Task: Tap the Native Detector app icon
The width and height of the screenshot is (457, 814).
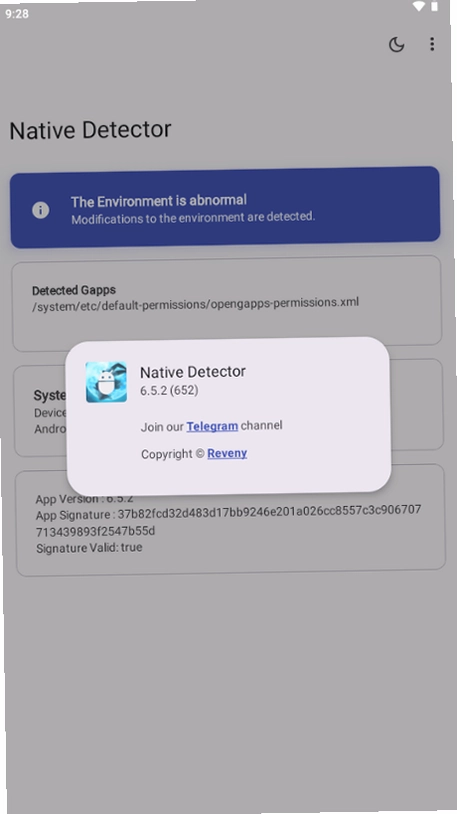Action: 106,382
